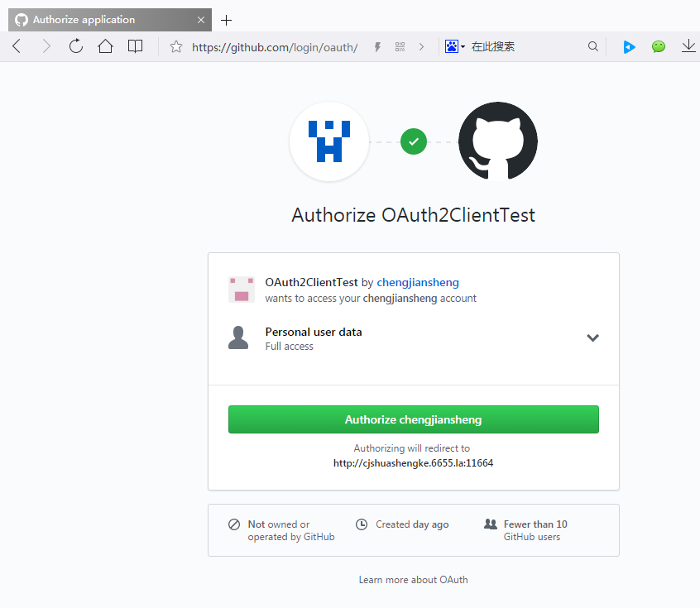This screenshot has width=700, height=608.
Task: Open a new browser tab
Action: (x=227, y=20)
